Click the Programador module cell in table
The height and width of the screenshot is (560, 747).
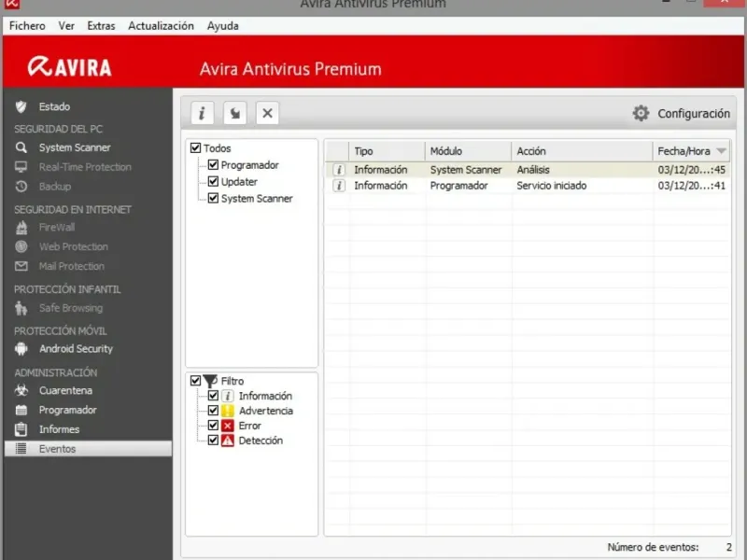[458, 186]
